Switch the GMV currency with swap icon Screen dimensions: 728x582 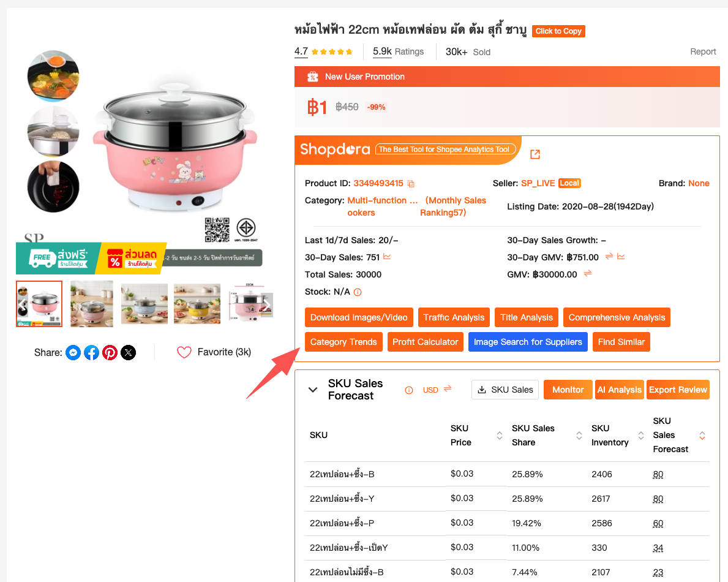(588, 274)
